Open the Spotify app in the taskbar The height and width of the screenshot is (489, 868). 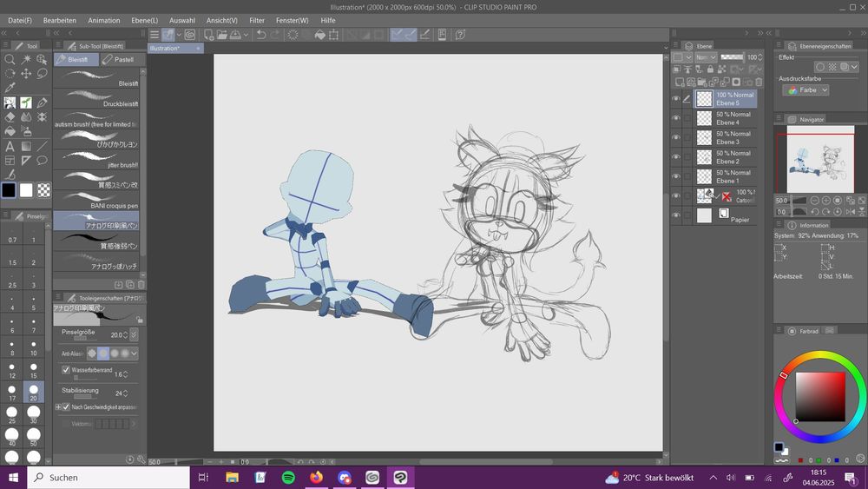pyautogui.click(x=288, y=477)
